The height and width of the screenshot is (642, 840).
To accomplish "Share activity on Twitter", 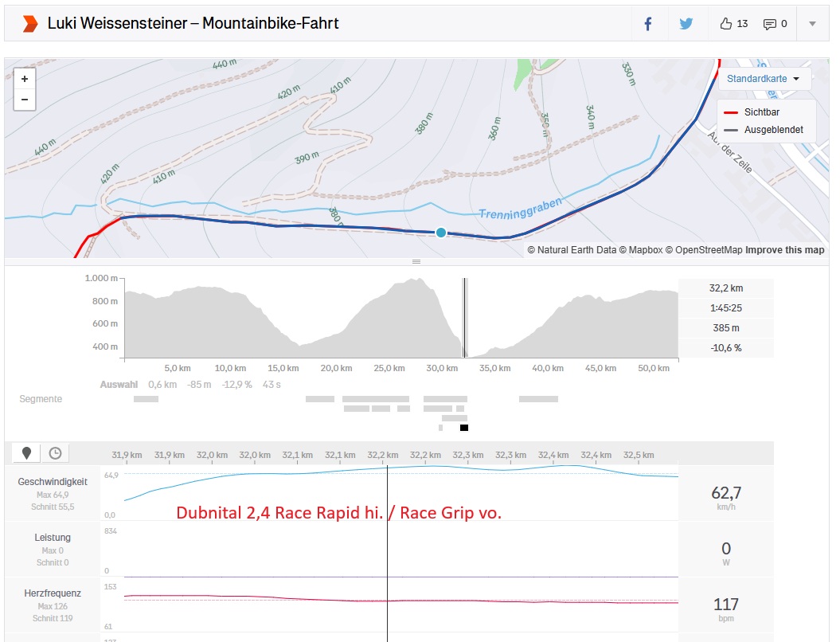I will coord(686,24).
